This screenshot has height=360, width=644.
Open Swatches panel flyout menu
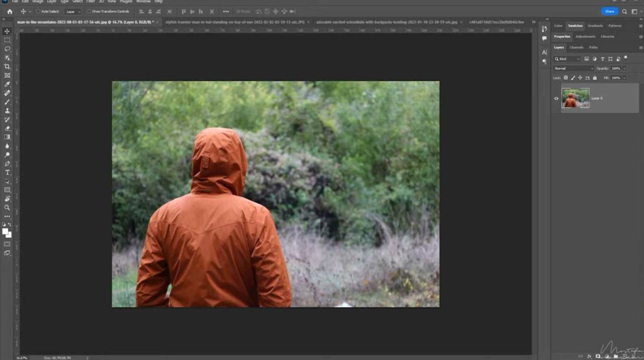pos(640,26)
